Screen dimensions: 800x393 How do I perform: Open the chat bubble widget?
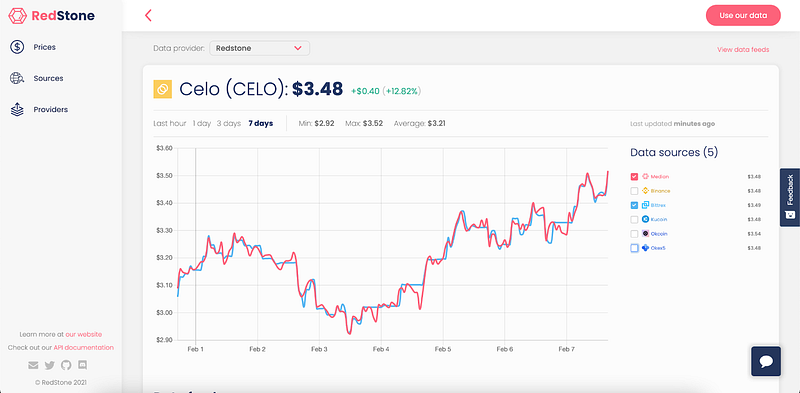click(766, 361)
